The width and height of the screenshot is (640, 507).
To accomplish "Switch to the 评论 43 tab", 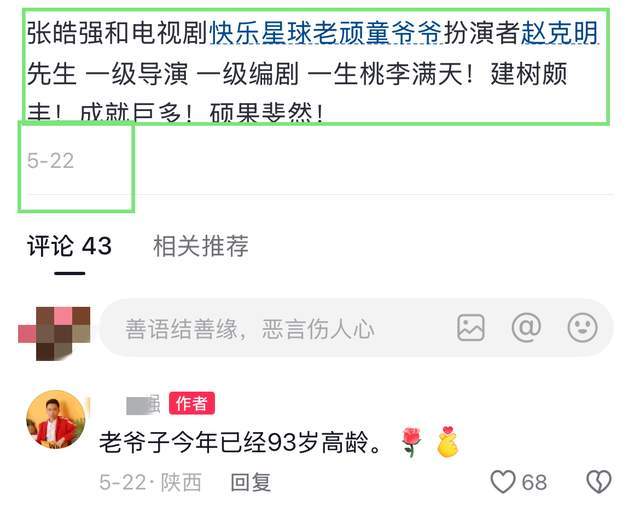I will (69, 246).
